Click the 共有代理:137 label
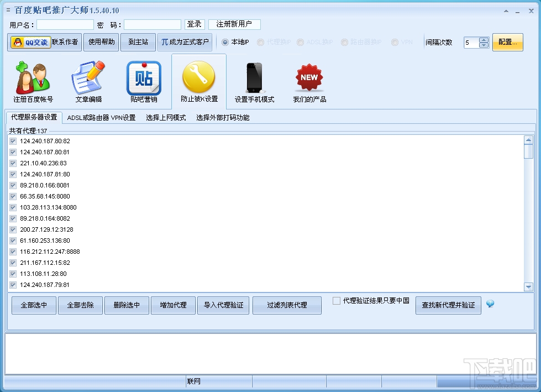Image resolution: width=541 pixels, height=392 pixels. [28, 131]
